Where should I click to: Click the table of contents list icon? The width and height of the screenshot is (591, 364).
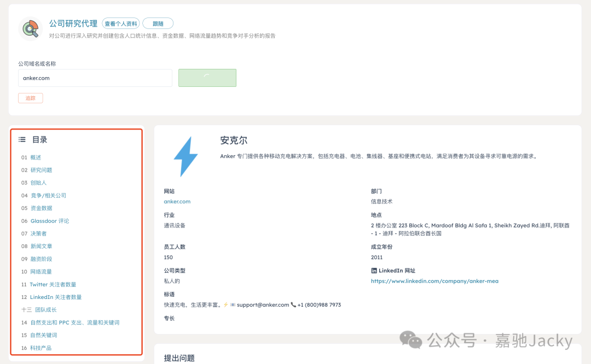tap(22, 140)
